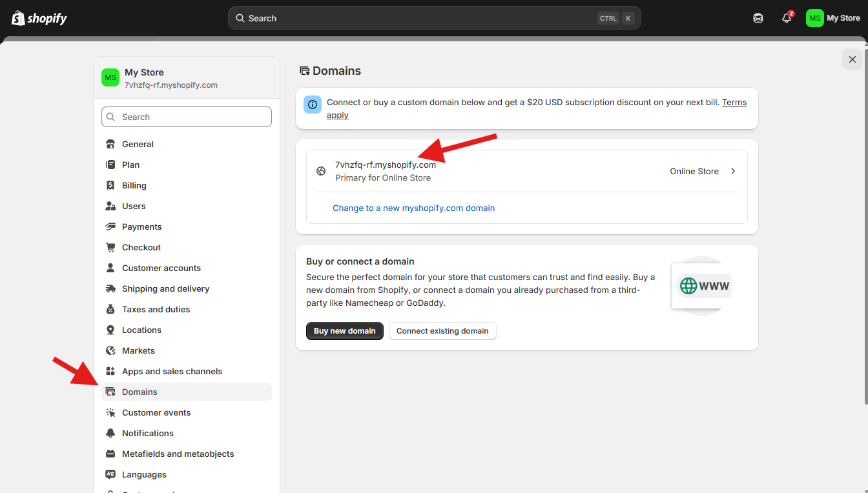Viewport: 868px width, 493px height.
Task: Open the Sidekick assistant icon
Action: pyautogui.click(x=758, y=18)
